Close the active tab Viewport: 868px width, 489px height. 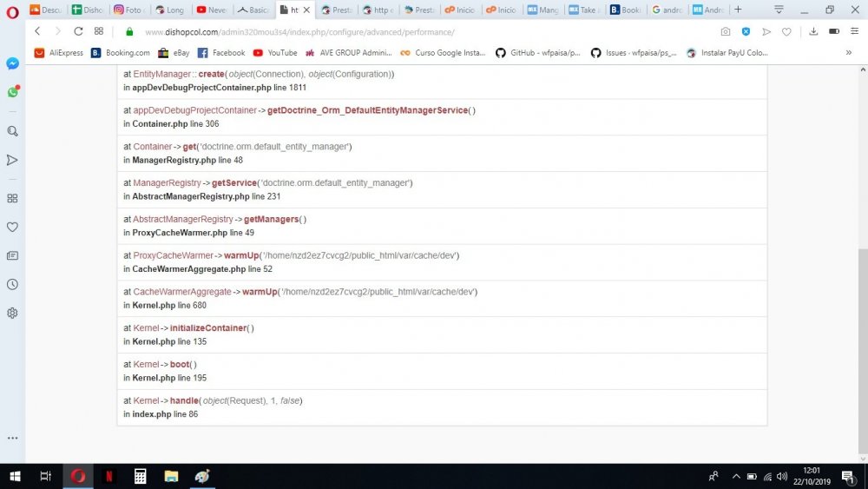(306, 10)
